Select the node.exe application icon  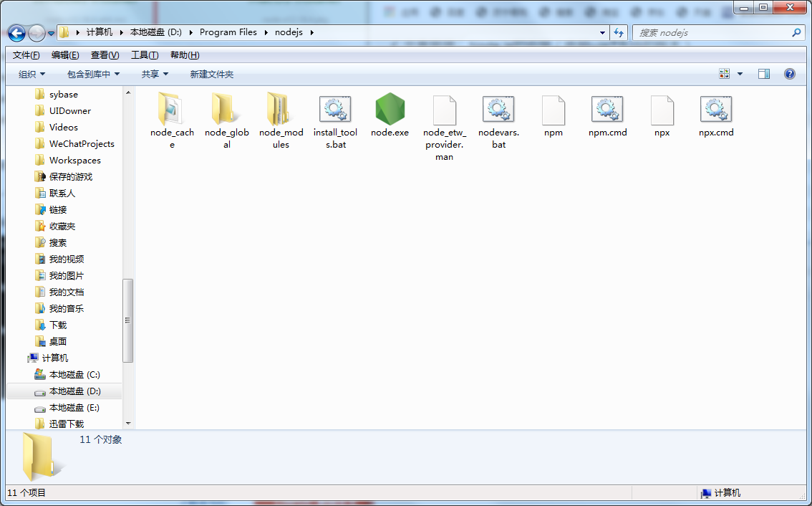click(x=390, y=110)
